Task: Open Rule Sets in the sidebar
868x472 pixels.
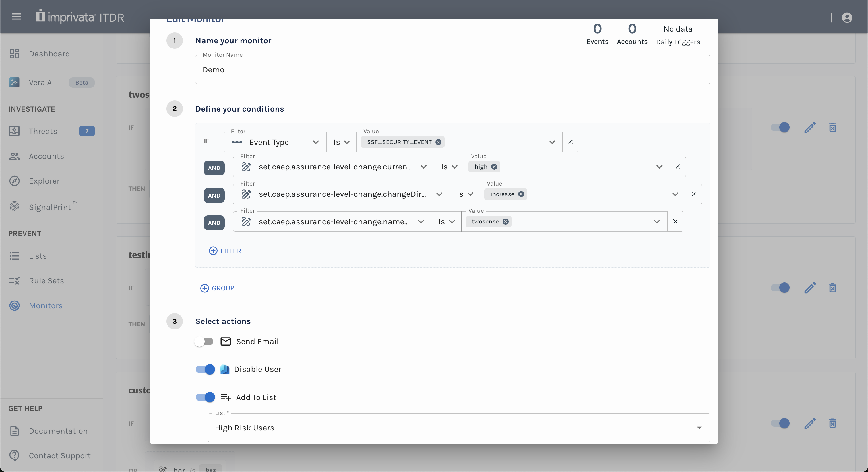Action: [46, 280]
